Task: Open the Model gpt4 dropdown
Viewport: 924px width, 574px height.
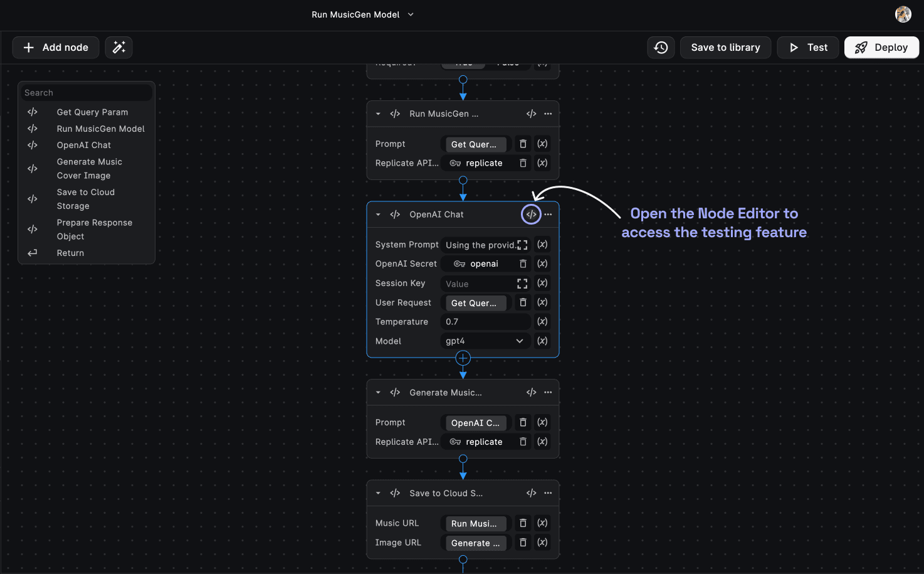Action: 485,341
